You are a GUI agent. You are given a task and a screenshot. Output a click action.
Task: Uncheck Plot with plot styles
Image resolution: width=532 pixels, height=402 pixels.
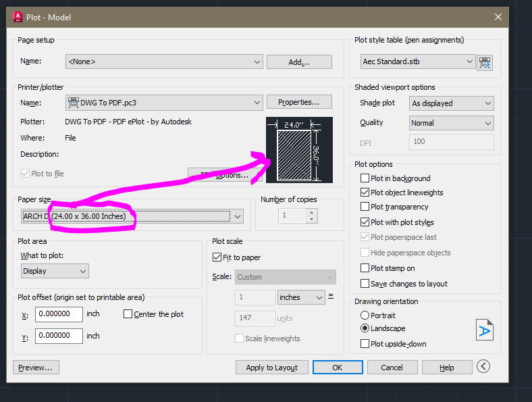tap(365, 222)
